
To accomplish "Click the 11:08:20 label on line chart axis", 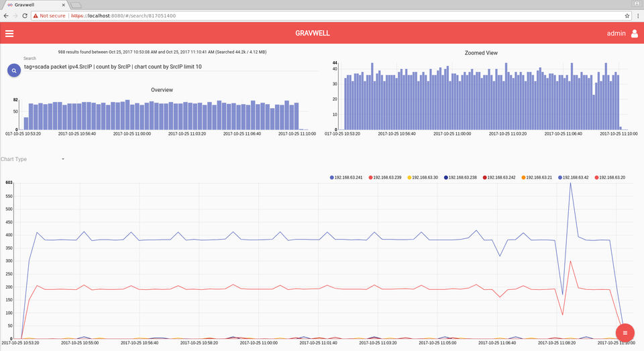I will [557, 342].
